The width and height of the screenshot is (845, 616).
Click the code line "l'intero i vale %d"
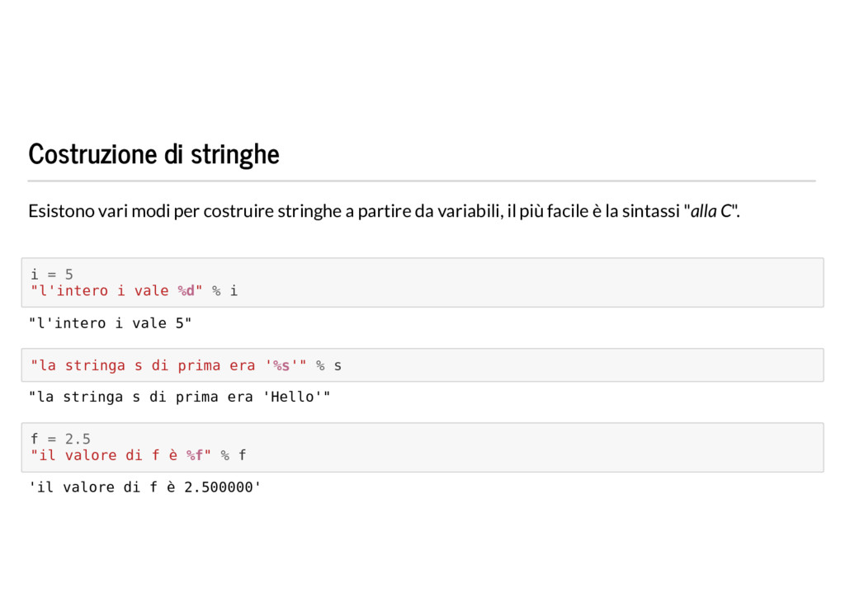click(x=134, y=291)
